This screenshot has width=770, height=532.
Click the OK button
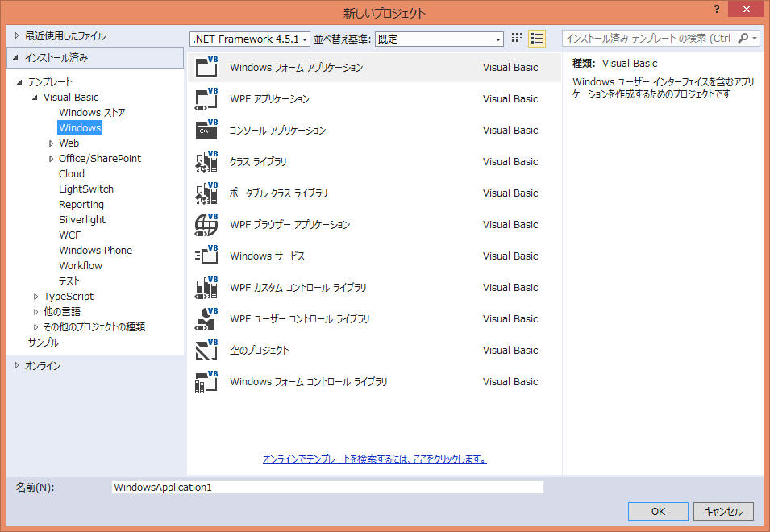658,511
